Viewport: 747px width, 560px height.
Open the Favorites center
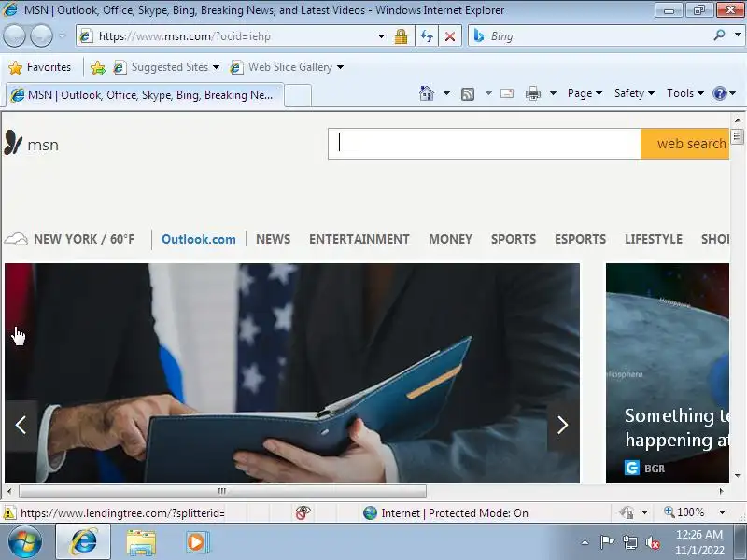[x=39, y=67]
